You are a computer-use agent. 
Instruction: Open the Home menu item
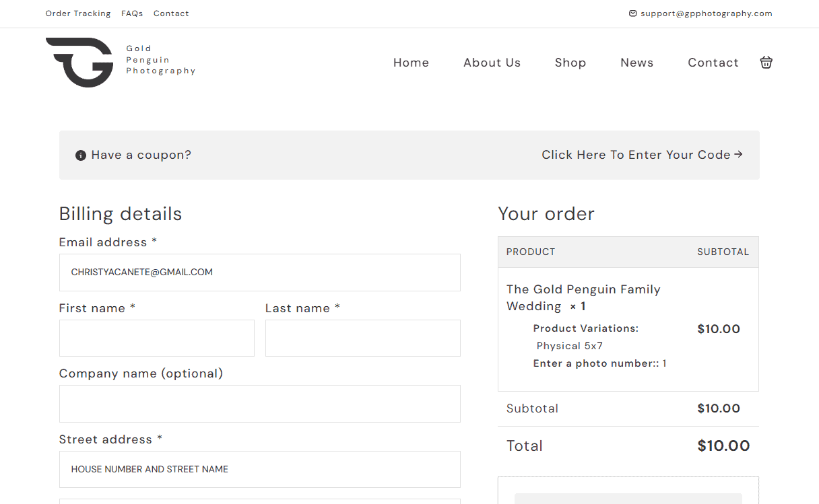click(411, 63)
